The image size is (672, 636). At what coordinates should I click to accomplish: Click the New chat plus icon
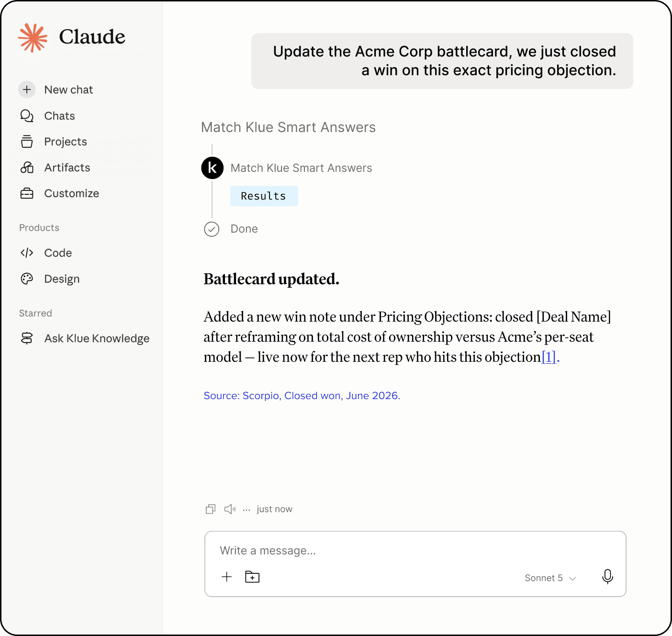tap(27, 89)
